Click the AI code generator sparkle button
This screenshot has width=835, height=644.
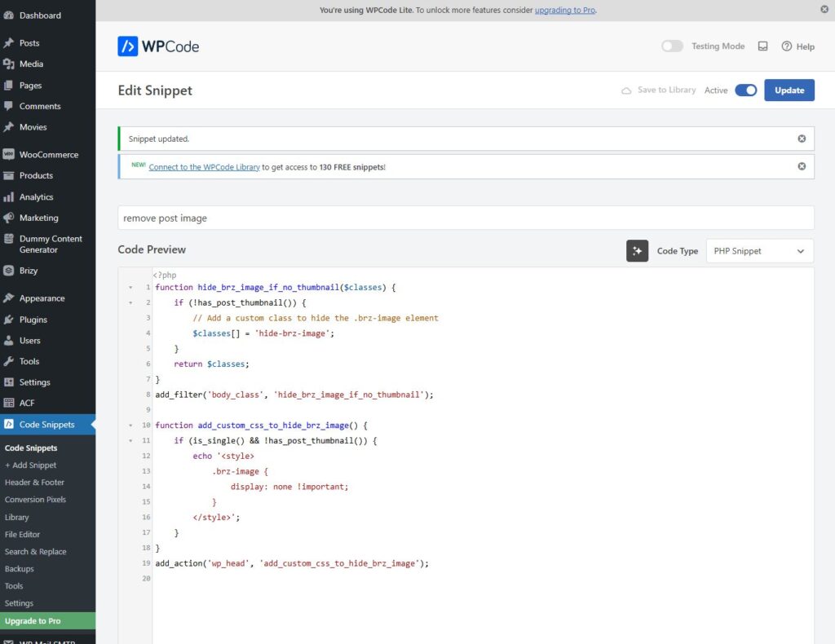click(637, 251)
